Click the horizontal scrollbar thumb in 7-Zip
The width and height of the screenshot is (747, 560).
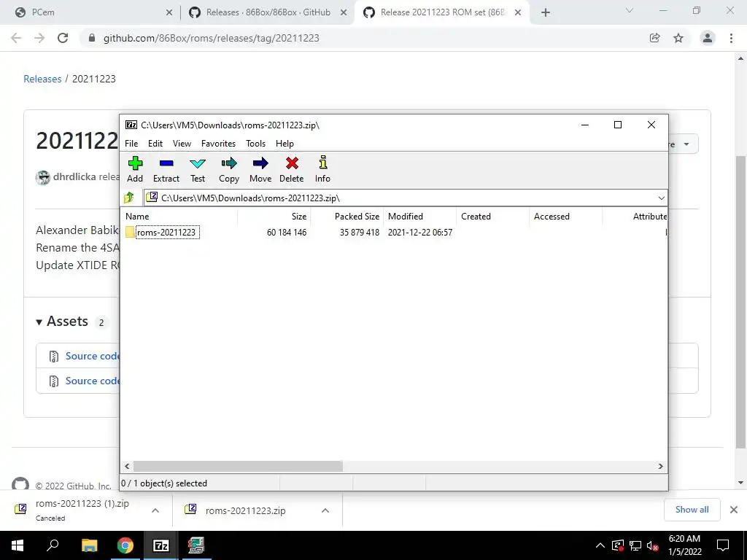238,466
